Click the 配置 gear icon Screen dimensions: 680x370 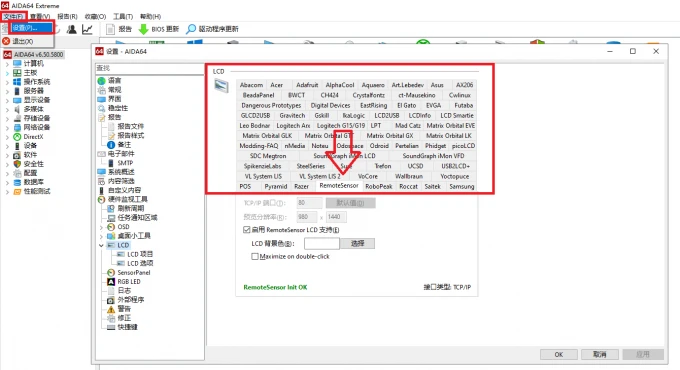tap(17, 173)
